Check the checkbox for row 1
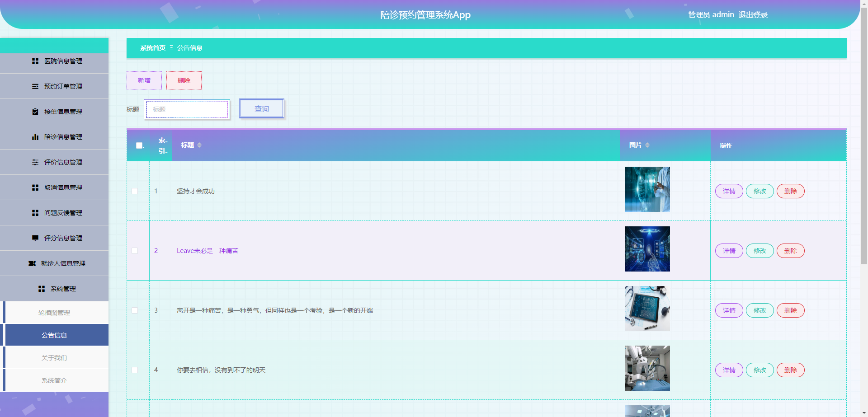The image size is (868, 417). pos(135,191)
